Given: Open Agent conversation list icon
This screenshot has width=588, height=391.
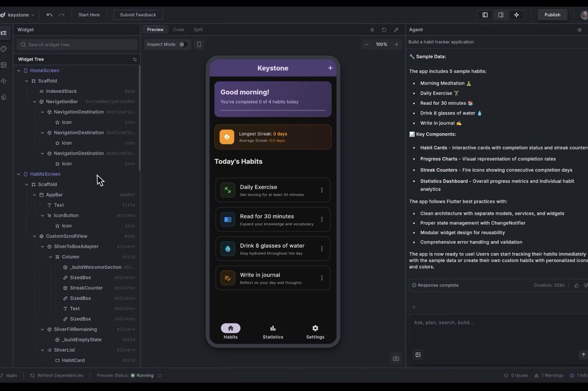Looking at the screenshot, I should pyautogui.click(x=579, y=30).
